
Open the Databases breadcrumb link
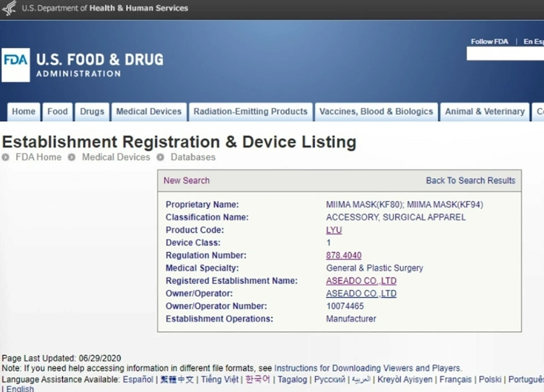[x=193, y=157]
